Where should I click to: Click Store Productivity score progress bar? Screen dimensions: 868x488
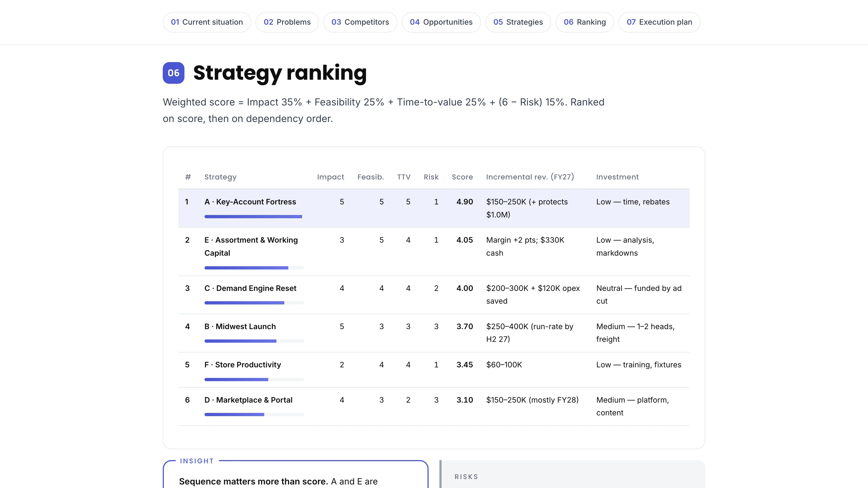point(254,380)
